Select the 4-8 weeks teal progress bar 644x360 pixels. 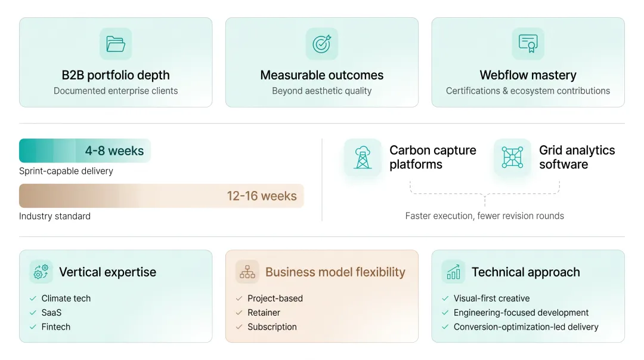85,150
